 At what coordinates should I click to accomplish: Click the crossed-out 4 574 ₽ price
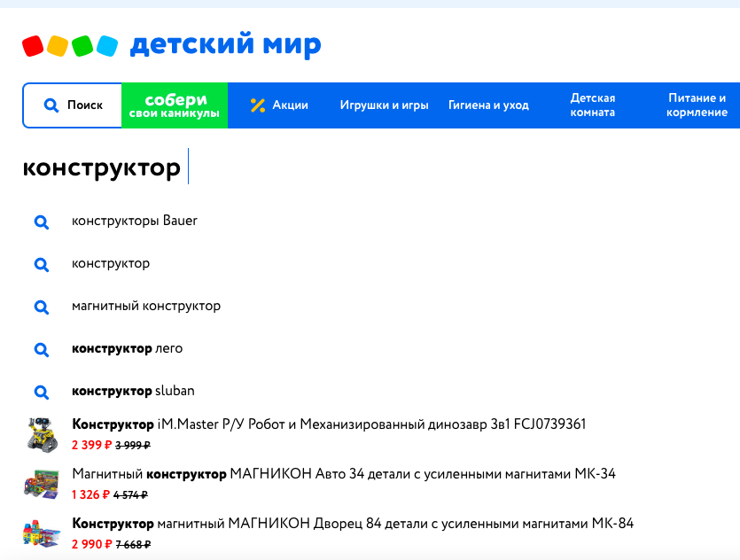point(130,495)
